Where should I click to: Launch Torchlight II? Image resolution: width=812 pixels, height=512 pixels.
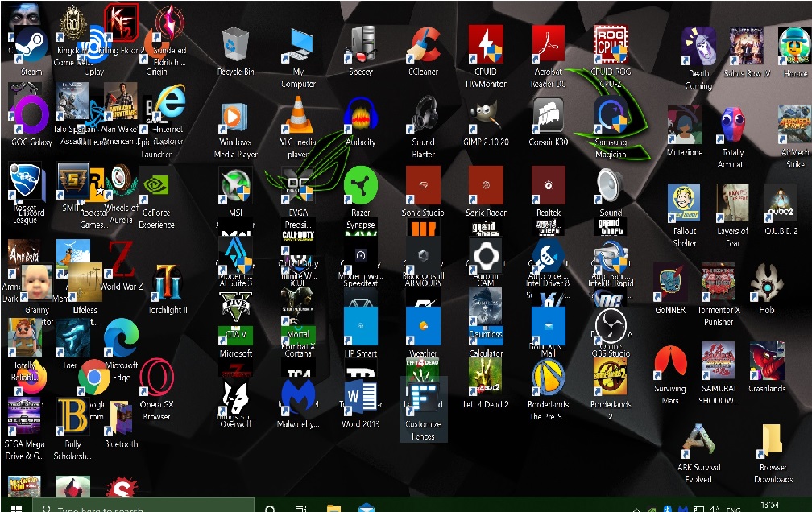[167, 283]
